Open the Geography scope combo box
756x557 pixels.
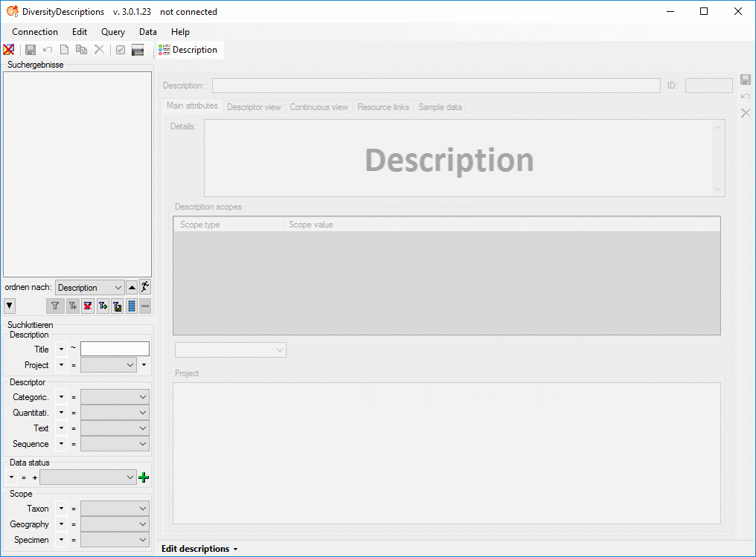click(x=115, y=524)
